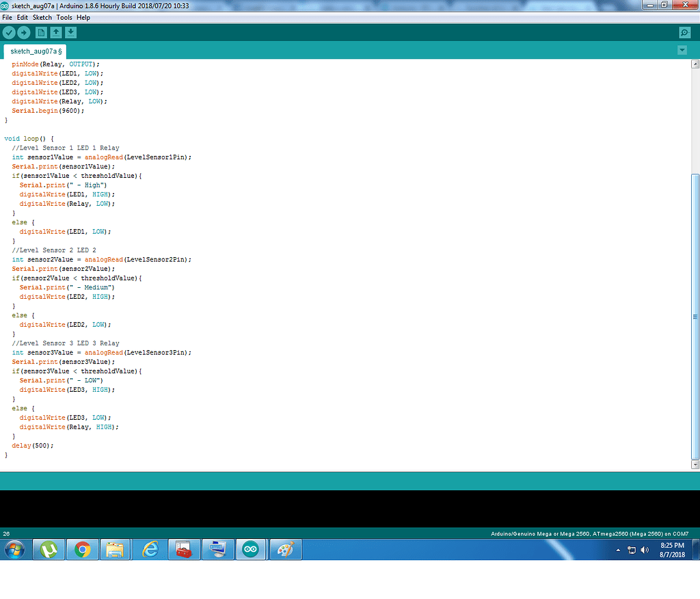
Task: Open the Sketch menu
Action: 42,17
